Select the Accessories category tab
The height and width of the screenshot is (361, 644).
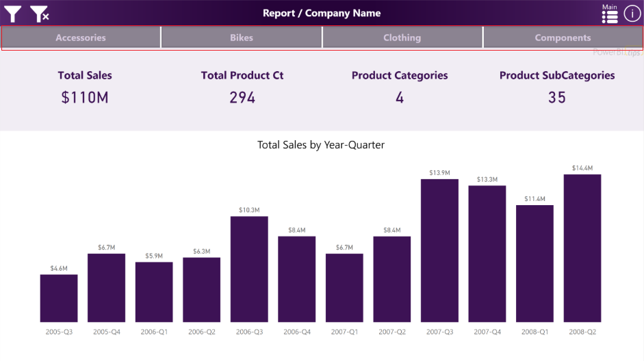point(81,38)
